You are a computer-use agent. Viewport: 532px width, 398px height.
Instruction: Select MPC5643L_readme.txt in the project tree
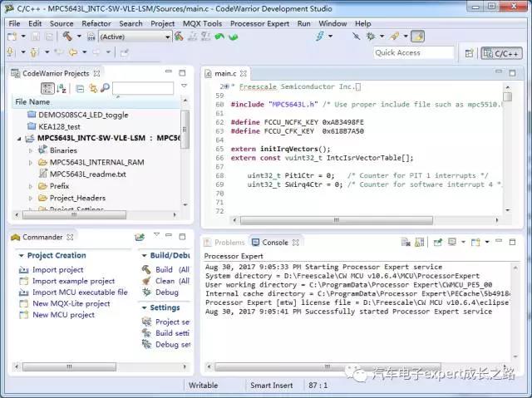pos(87,174)
